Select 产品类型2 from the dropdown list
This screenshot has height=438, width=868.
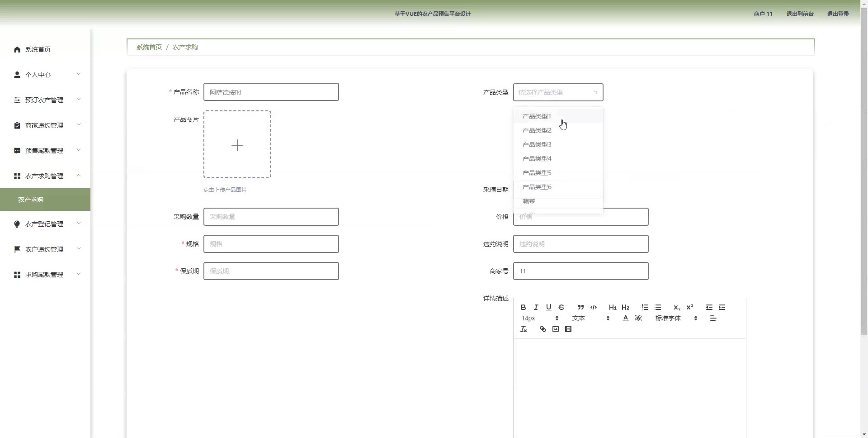click(558, 130)
